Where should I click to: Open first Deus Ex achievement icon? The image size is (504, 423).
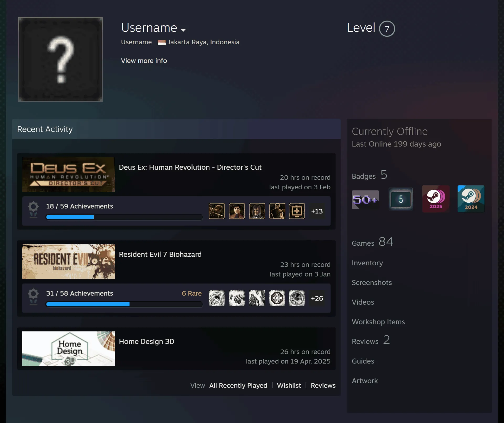click(x=217, y=211)
